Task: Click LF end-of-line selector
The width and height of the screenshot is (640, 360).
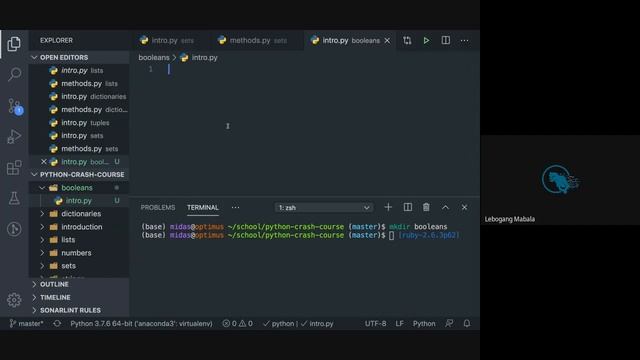Action: coord(399,324)
